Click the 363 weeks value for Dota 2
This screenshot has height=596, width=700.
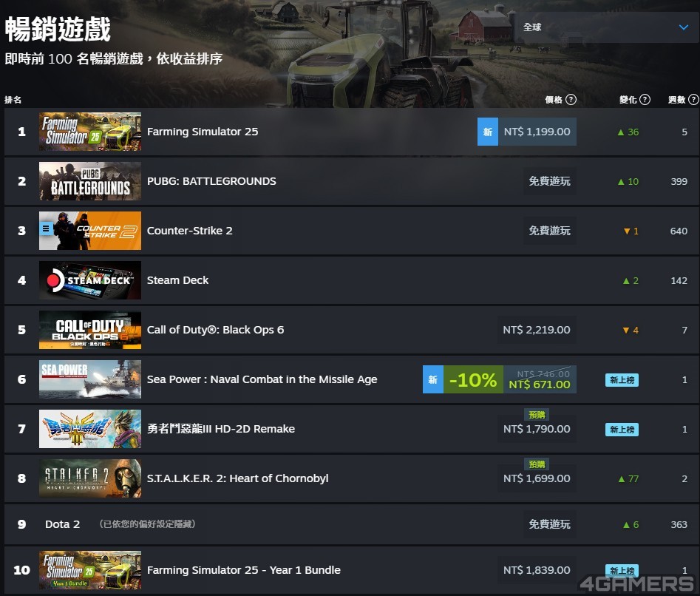coord(679,524)
